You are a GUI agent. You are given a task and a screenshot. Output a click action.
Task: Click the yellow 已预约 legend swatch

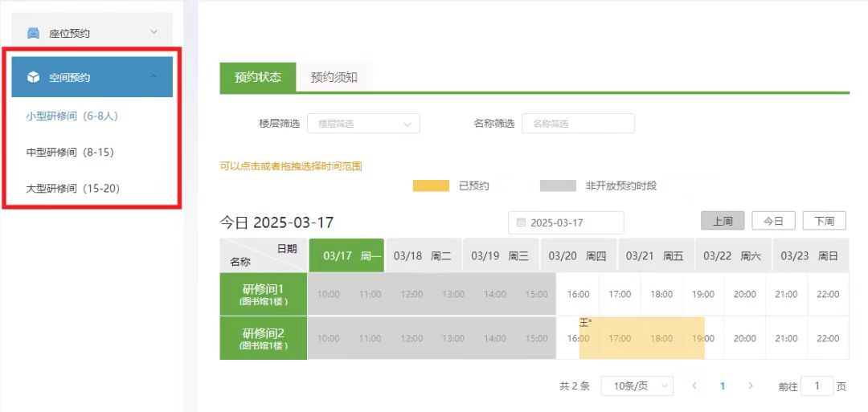(x=431, y=186)
